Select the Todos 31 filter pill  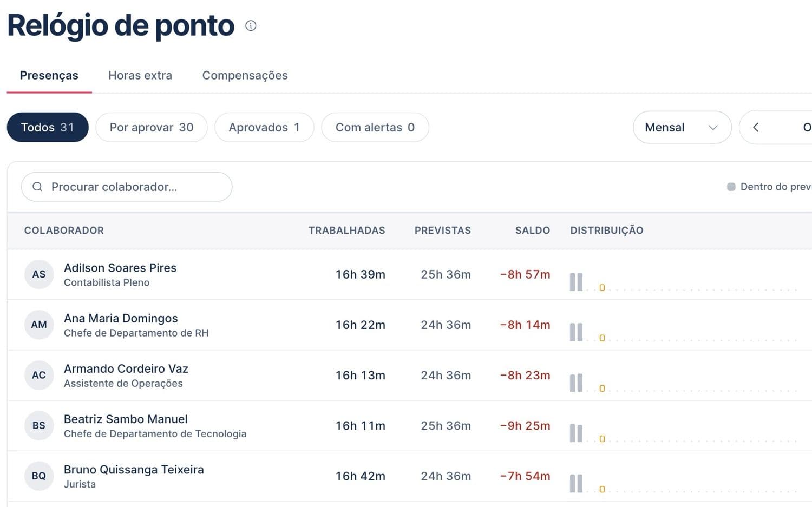coord(48,127)
